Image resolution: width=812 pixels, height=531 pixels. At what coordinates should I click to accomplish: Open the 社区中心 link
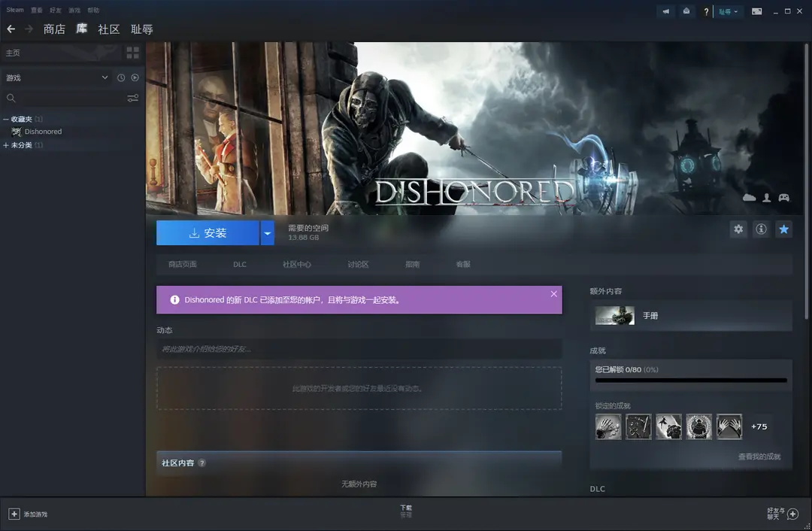(297, 264)
